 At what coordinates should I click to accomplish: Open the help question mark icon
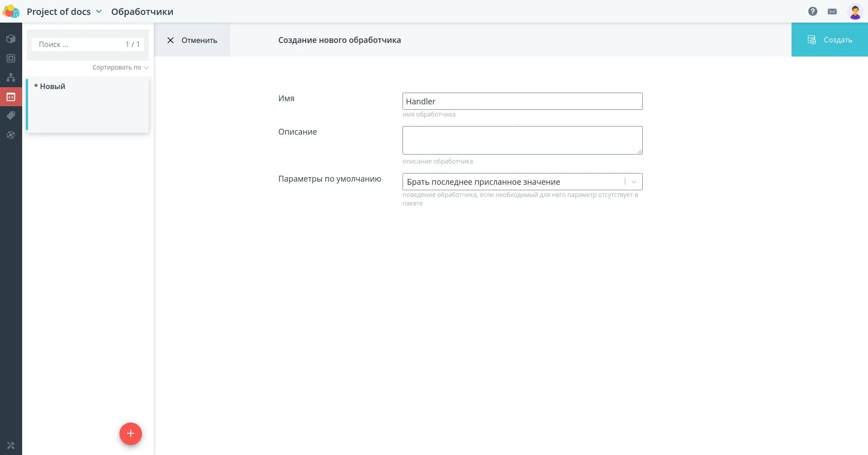(812, 11)
